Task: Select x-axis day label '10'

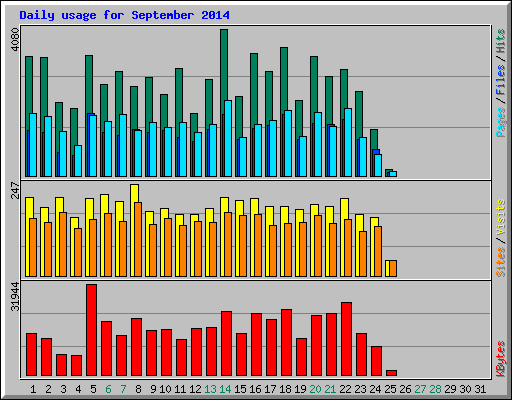Action: 165,389
